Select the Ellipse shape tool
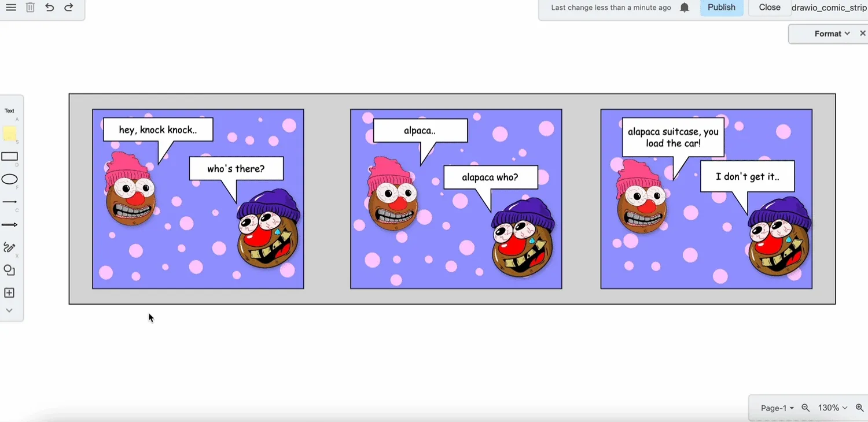 click(x=10, y=179)
